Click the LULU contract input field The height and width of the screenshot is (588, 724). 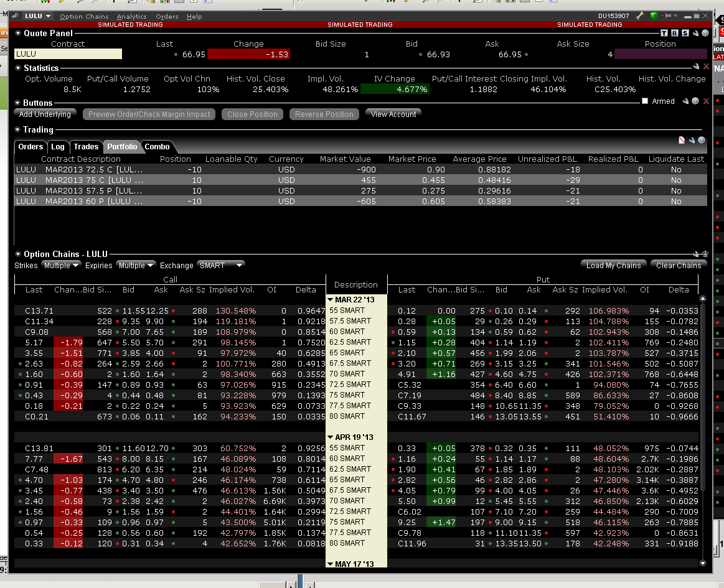pyautogui.click(x=68, y=54)
